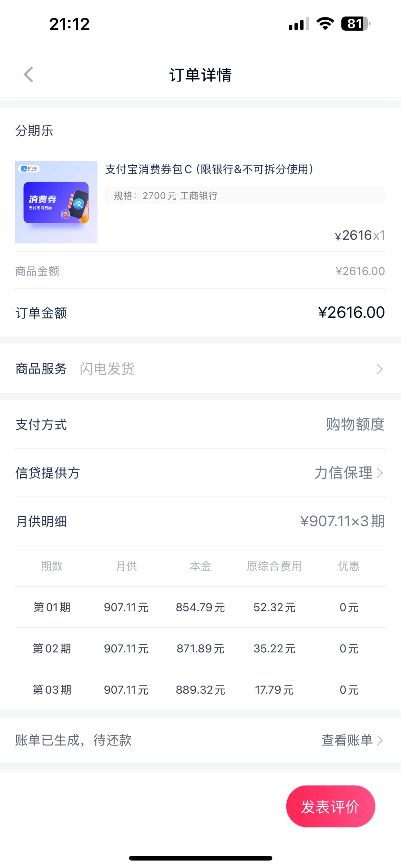Viewport: 401px width, 868px height.
Task: Open product title 支付宝消费券包C
Action: 209,169
